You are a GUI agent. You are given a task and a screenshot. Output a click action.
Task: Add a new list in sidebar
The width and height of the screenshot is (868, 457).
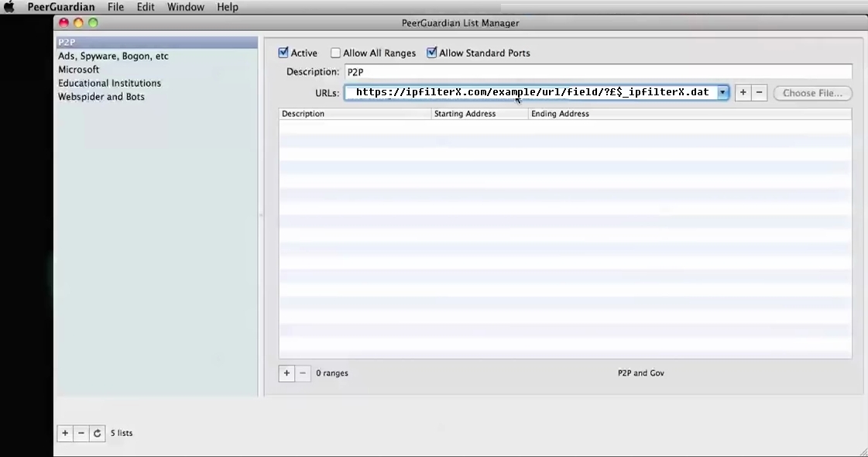(x=65, y=433)
